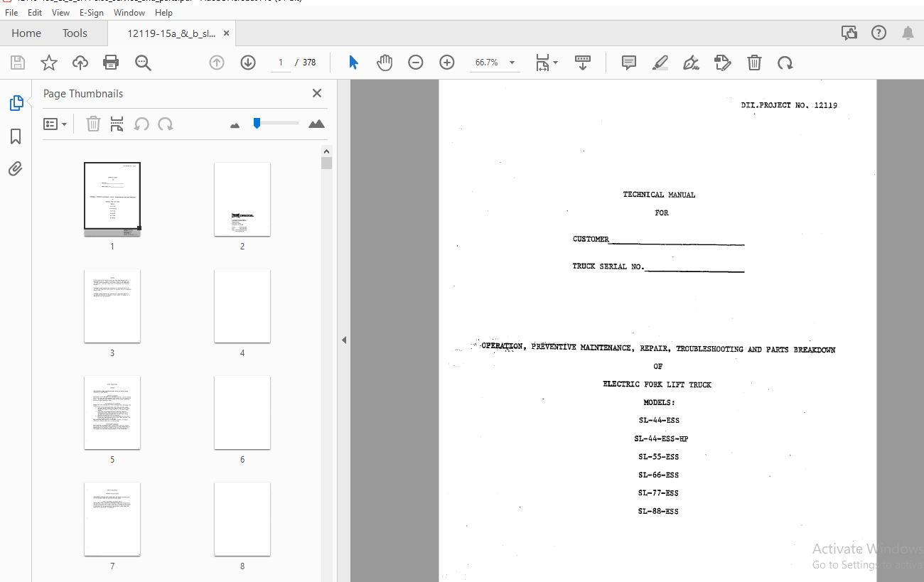Add a comment with speech bubble
Screen dimensions: 924x582
(629, 63)
